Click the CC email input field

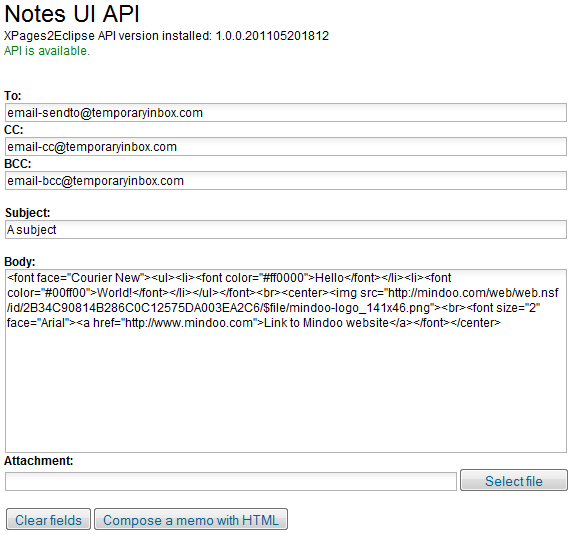286,147
